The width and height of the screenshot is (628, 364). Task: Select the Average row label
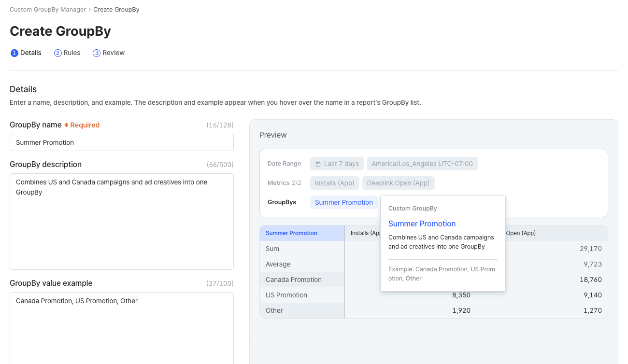point(278,264)
